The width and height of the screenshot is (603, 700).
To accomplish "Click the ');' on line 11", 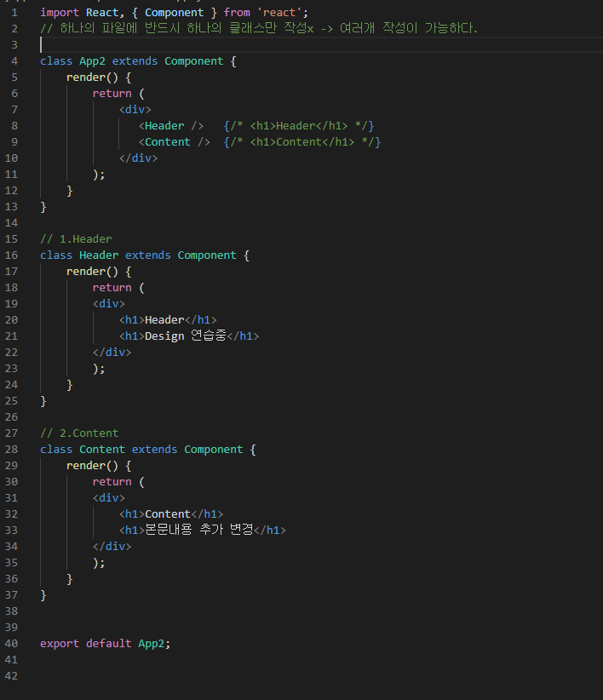I will point(99,175).
